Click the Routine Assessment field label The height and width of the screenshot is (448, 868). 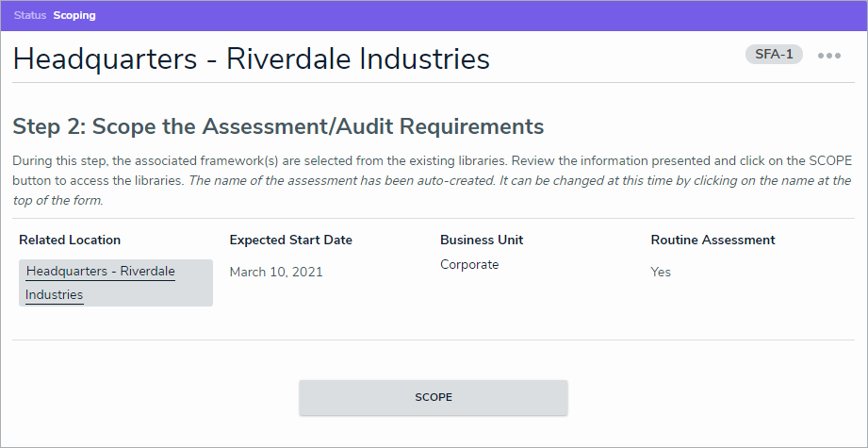point(712,240)
